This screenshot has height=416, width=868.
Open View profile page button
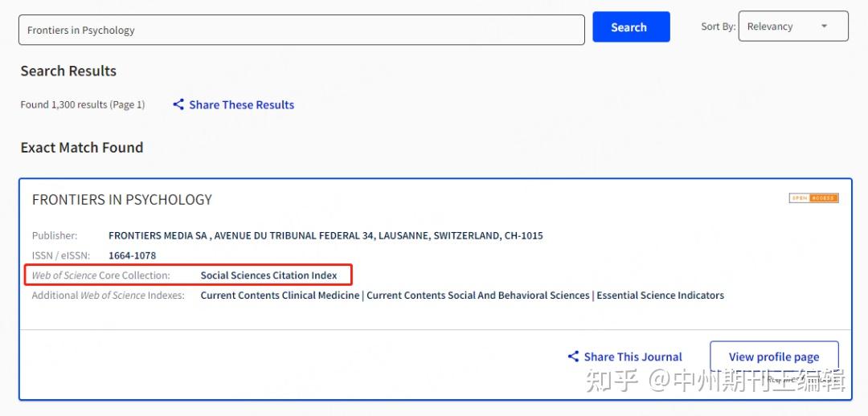[774, 357]
